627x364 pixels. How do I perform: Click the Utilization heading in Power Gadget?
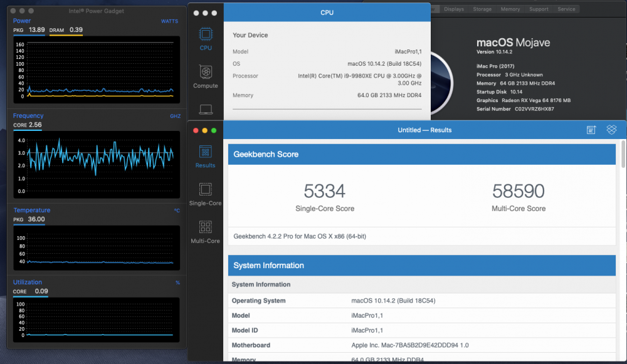pos(27,282)
